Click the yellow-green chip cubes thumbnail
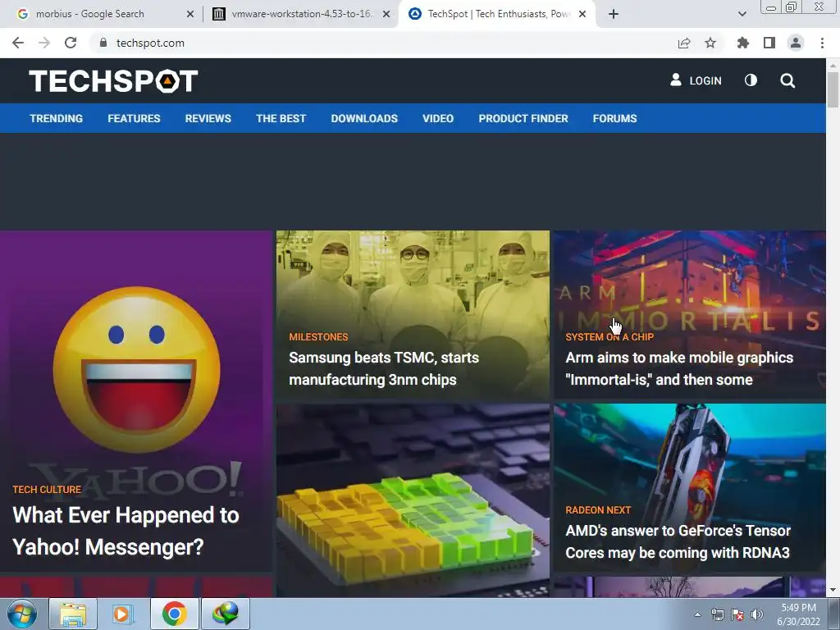The height and width of the screenshot is (630, 840). pyautogui.click(x=413, y=500)
